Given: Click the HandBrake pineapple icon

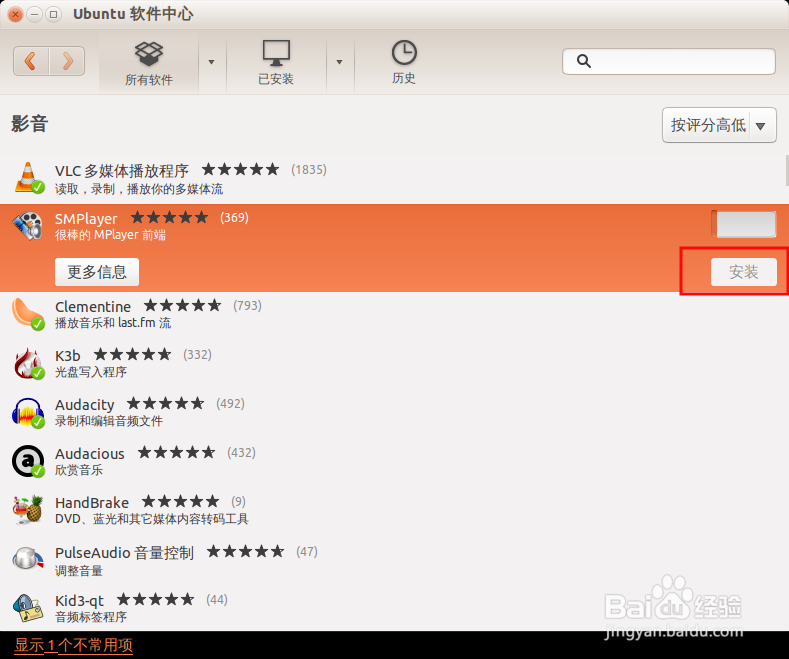Looking at the screenshot, I should pos(28,509).
